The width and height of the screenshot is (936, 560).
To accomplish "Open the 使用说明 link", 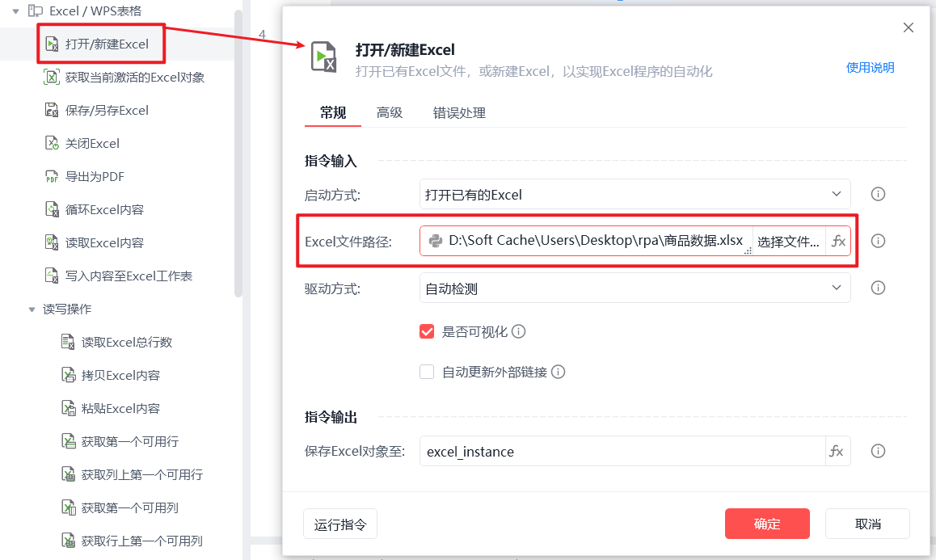I will pos(870,67).
